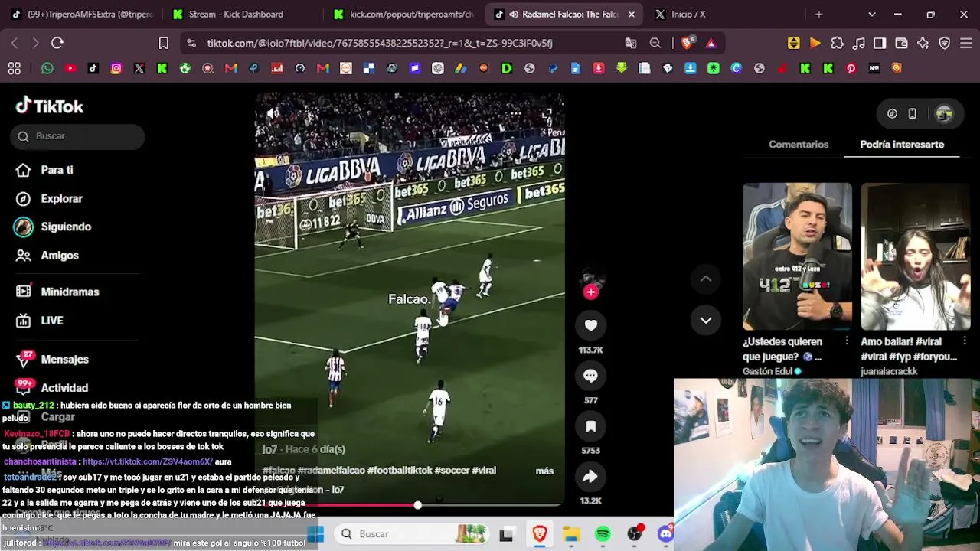Reload the page
980x551 pixels.
pos(57,43)
